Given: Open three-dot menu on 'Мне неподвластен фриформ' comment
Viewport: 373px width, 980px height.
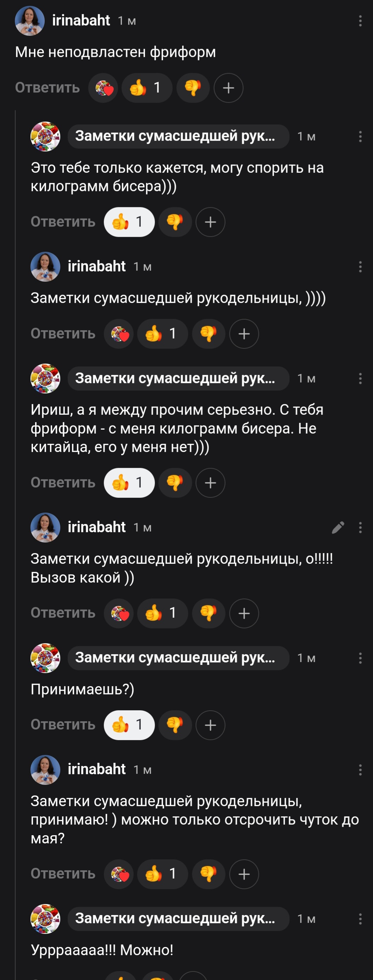Looking at the screenshot, I should [360, 21].
